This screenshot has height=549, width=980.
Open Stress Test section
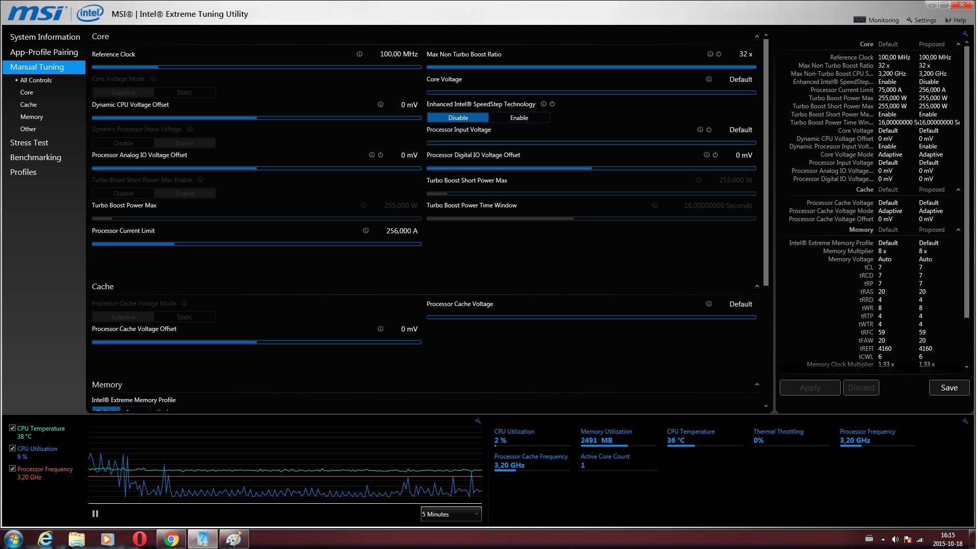pos(29,143)
